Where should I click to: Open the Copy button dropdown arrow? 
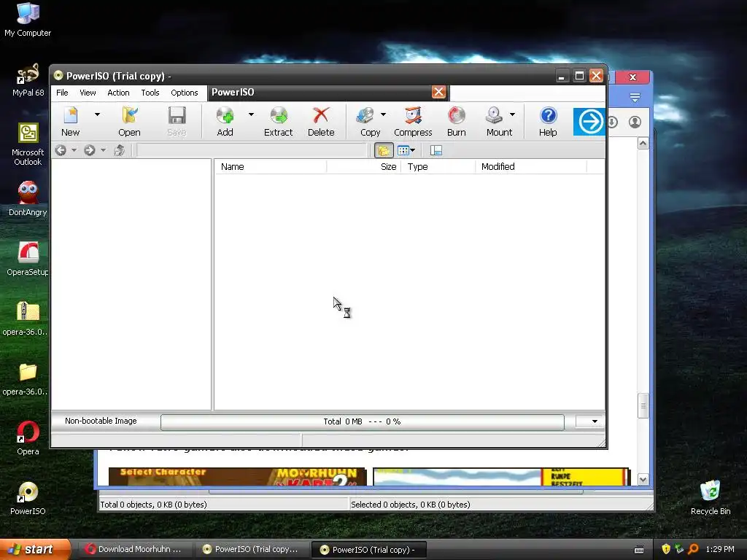[x=383, y=114]
